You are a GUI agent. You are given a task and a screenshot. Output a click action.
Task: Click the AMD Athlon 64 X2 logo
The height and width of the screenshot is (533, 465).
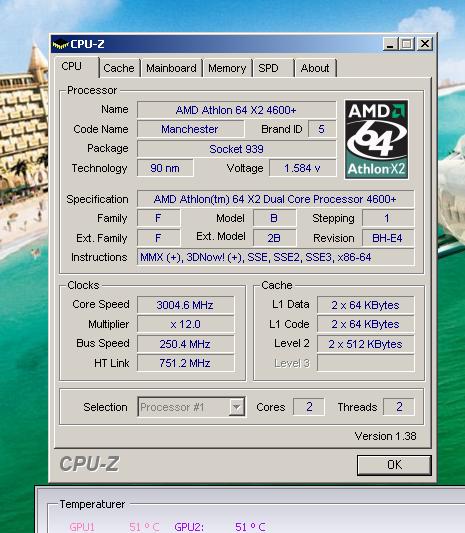377,139
